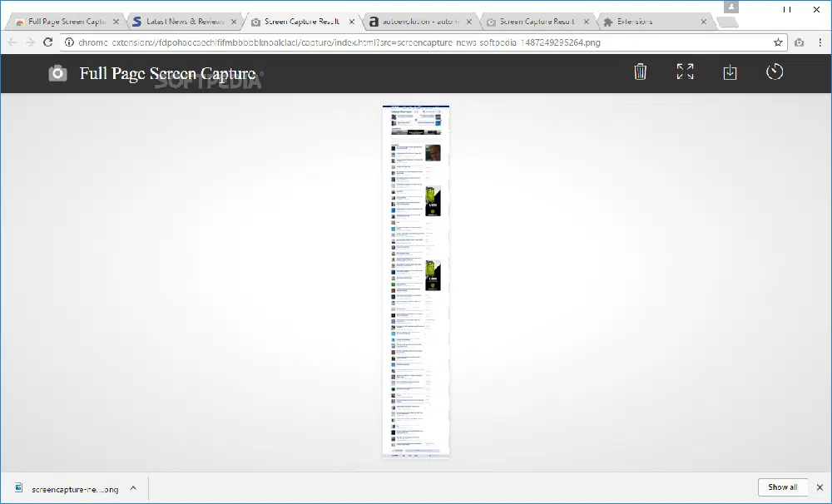Reload the current page
Image resolution: width=832 pixels, height=504 pixels.
click(x=48, y=42)
